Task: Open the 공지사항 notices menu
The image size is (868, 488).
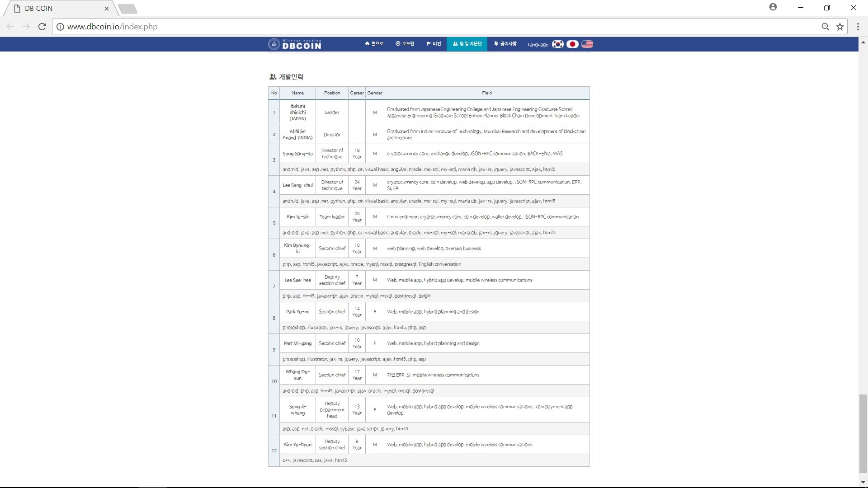Action: point(505,44)
